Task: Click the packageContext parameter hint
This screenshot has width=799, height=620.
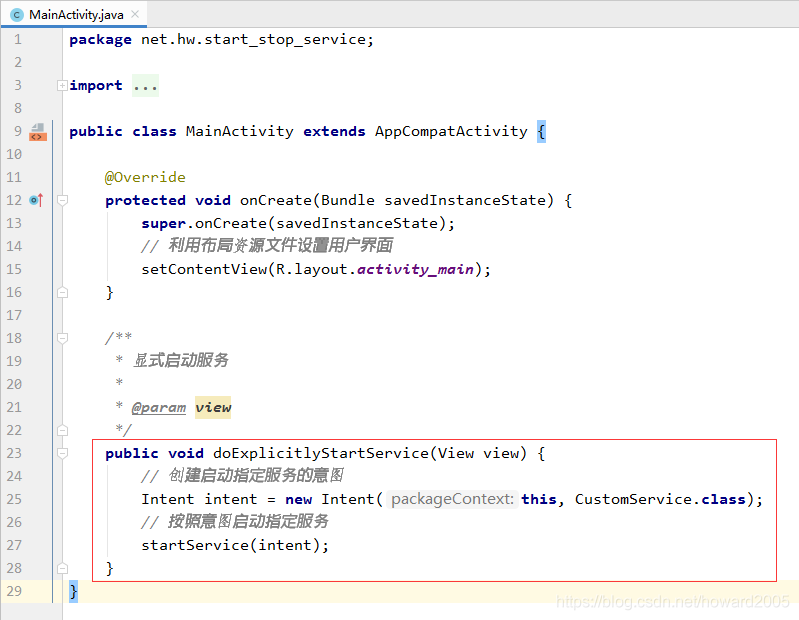Action: coord(452,499)
